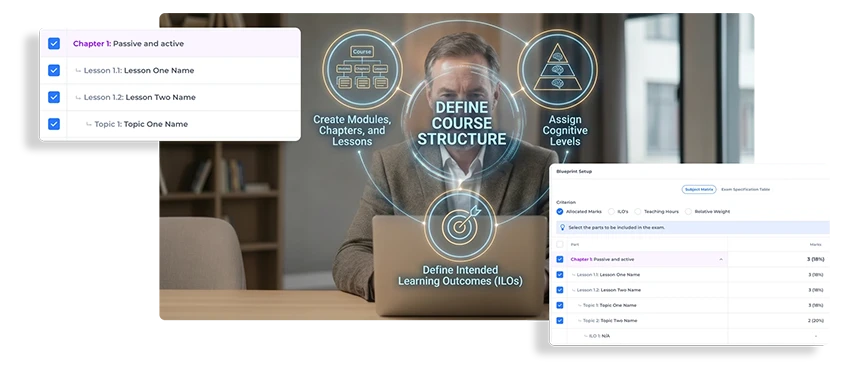Click Topic 1 marks value 3 (18%)
This screenshot has width=850, height=371.
[x=815, y=305]
